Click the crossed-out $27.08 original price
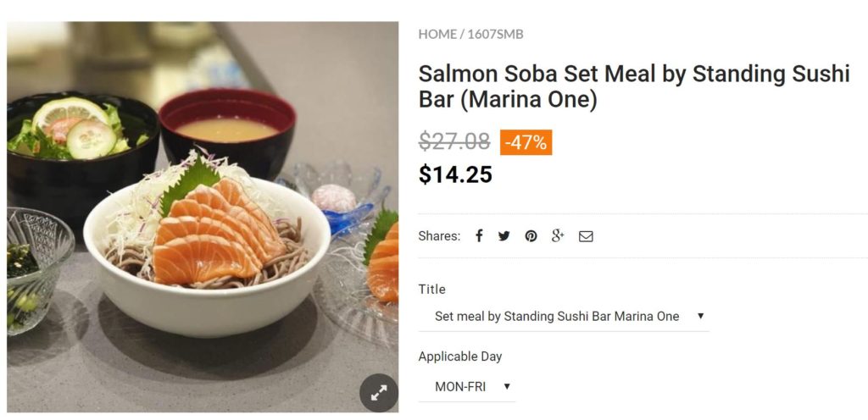The height and width of the screenshot is (420, 868). click(454, 141)
